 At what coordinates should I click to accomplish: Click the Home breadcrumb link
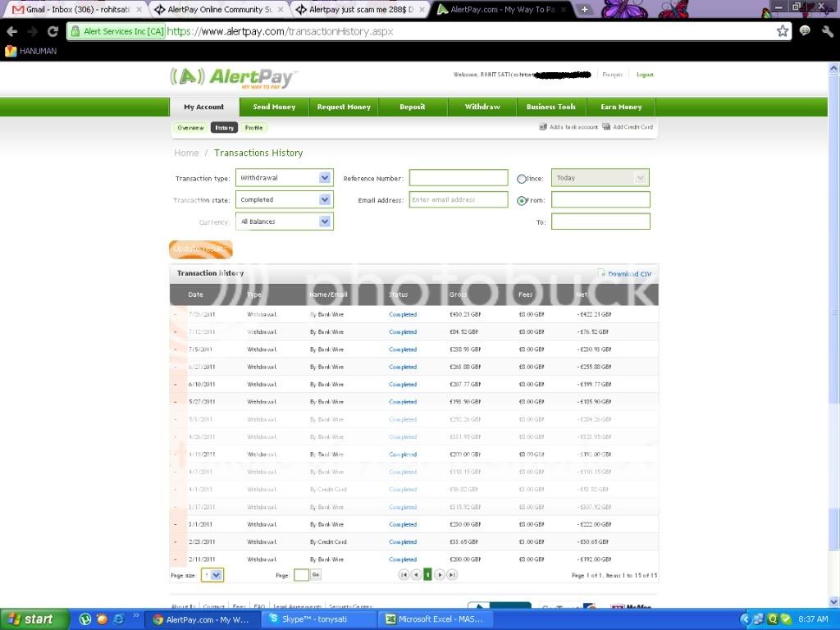[186, 153]
